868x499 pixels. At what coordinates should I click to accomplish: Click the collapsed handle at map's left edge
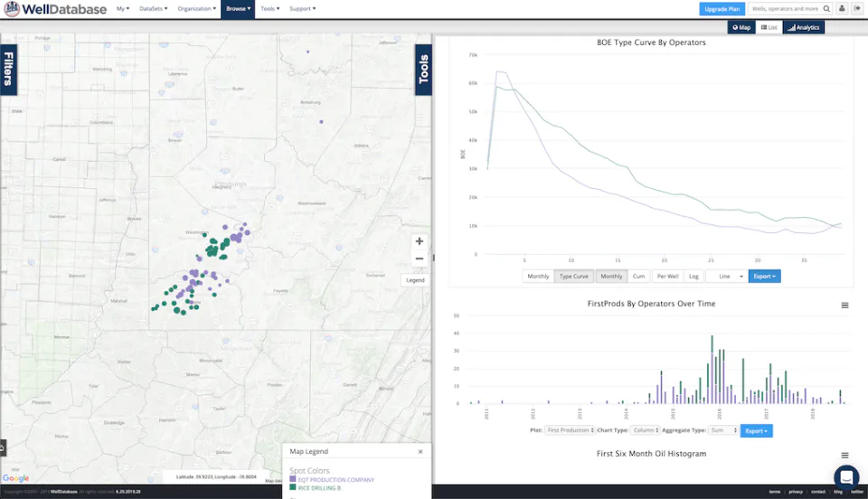point(2,447)
